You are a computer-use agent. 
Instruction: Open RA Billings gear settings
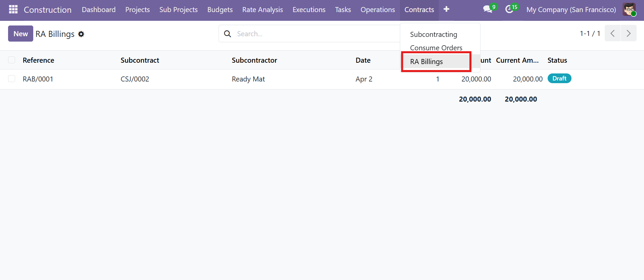click(81, 34)
